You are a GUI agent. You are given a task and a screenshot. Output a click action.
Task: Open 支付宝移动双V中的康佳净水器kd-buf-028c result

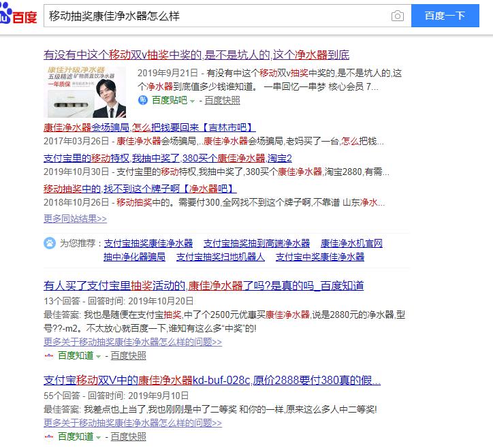(212, 381)
